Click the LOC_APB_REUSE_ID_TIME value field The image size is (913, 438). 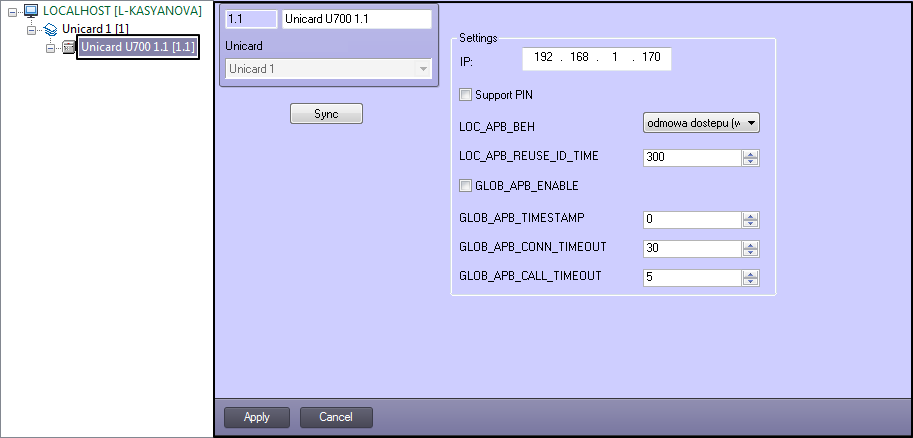coord(692,157)
